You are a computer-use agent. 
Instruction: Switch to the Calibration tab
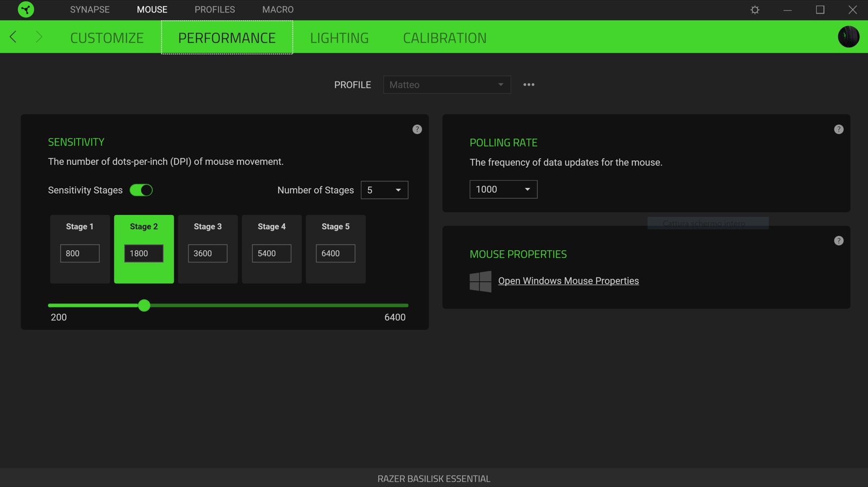444,38
